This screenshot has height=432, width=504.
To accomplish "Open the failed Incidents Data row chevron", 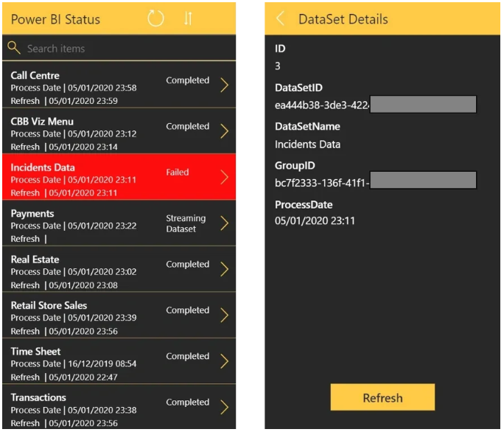I will coord(224,177).
